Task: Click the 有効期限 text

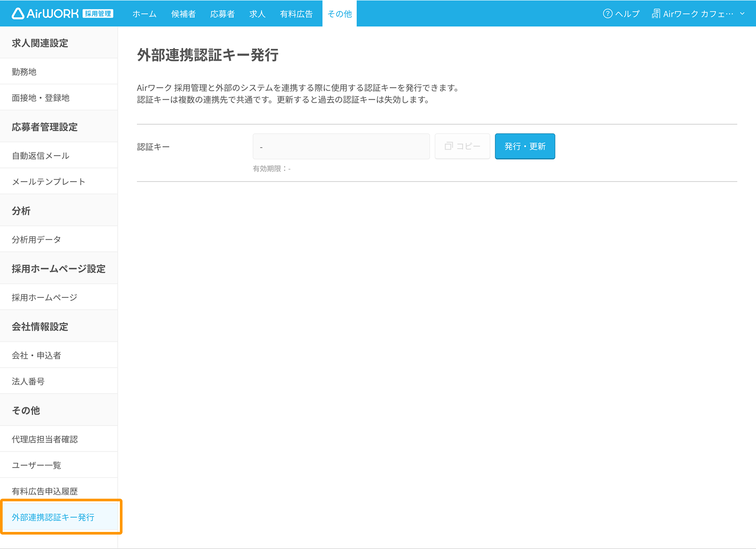Action: point(272,168)
